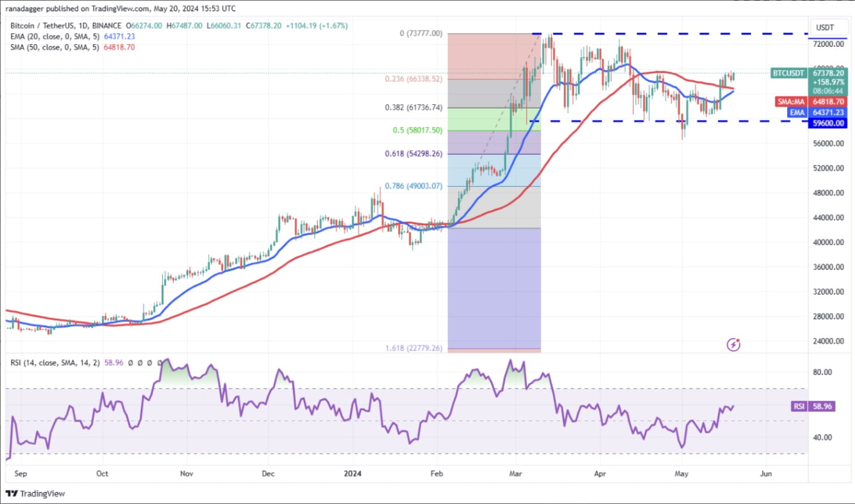The height and width of the screenshot is (504, 855).
Task: Click the TradingView logo at bottom left
Action: (35, 493)
